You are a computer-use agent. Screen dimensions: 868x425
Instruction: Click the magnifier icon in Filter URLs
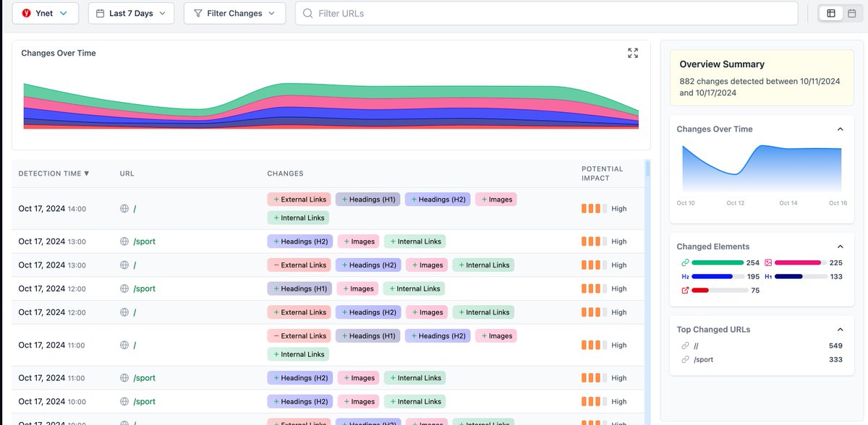(x=309, y=13)
